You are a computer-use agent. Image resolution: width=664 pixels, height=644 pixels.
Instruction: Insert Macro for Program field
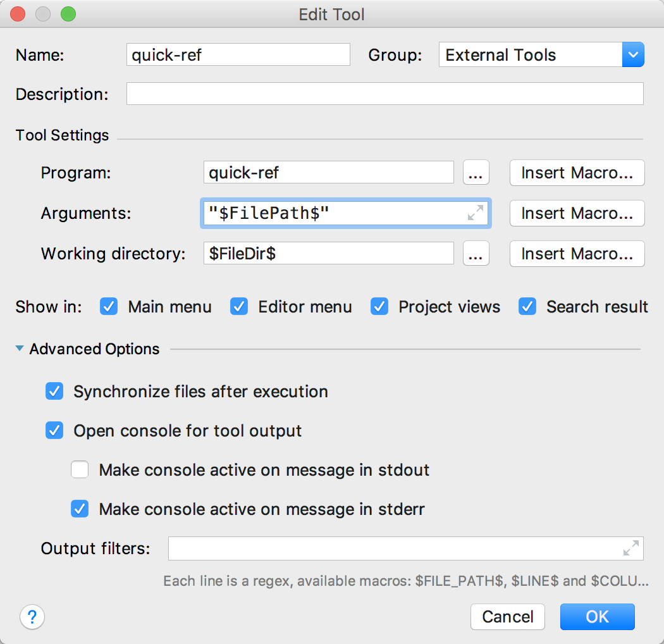[577, 173]
